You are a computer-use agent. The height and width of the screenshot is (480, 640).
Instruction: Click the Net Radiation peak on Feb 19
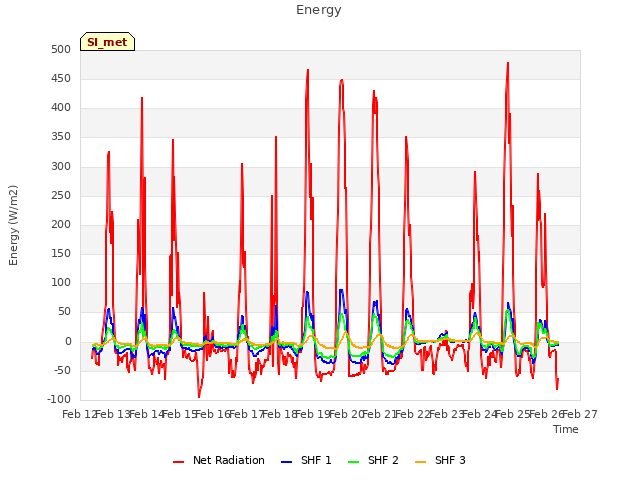point(308,70)
